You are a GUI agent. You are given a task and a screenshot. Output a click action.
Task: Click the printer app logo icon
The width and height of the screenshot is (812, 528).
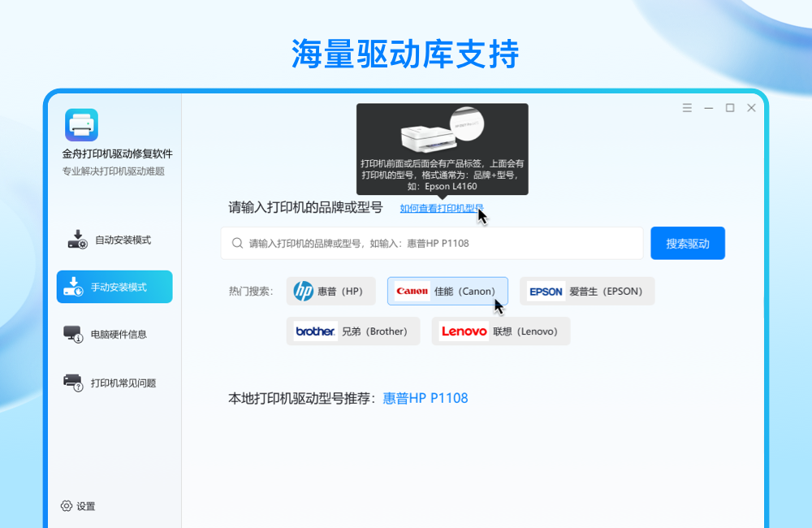click(83, 123)
